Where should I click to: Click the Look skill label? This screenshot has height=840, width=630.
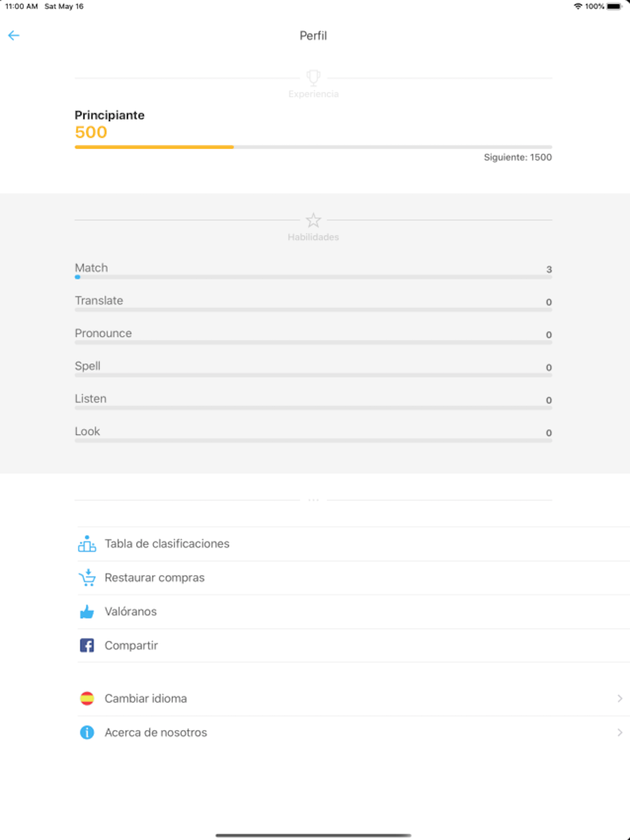(x=87, y=431)
